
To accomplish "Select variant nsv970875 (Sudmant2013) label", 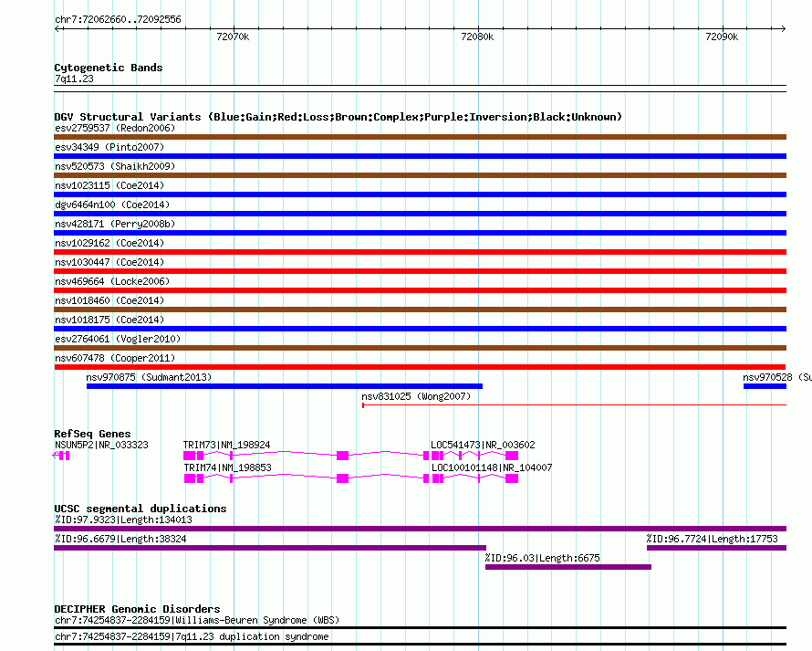I will pos(149,377).
